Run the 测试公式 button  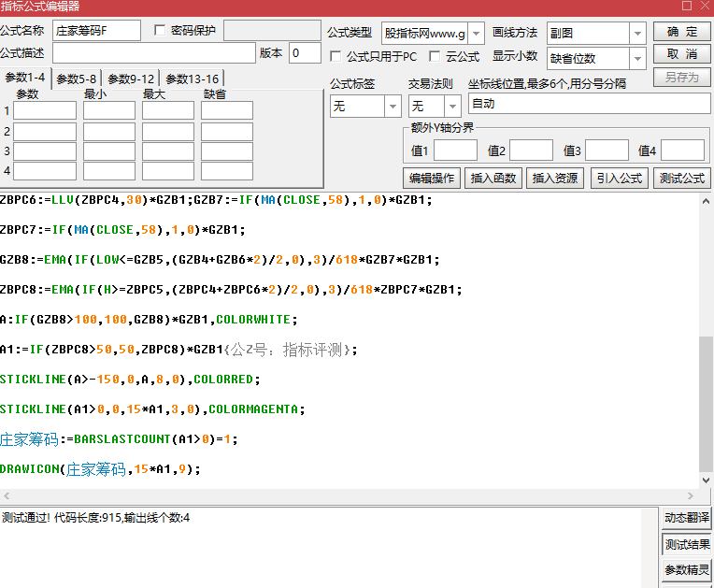pos(681,179)
